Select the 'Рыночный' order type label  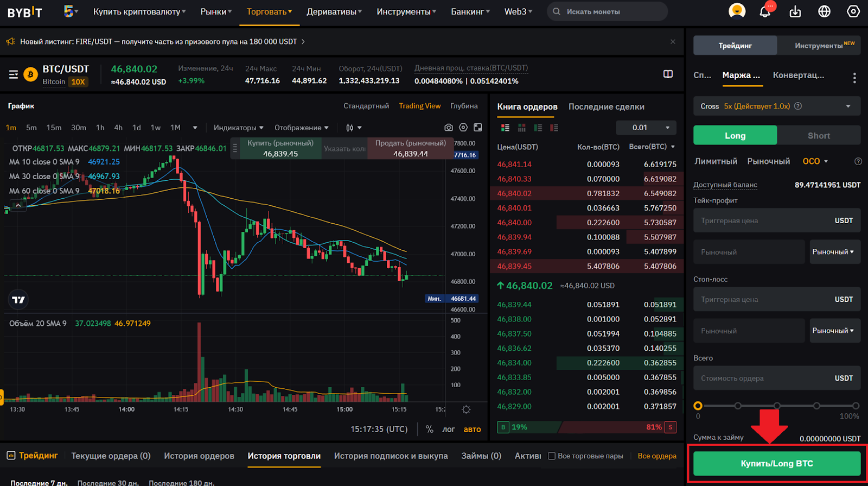click(768, 161)
